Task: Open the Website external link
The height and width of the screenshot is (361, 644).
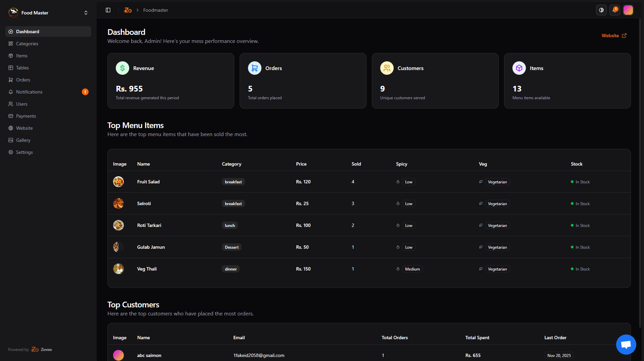Action: click(x=614, y=36)
